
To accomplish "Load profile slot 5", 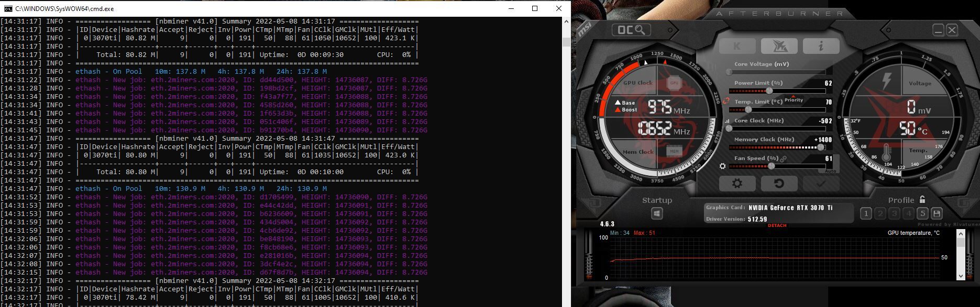I will click(x=922, y=213).
